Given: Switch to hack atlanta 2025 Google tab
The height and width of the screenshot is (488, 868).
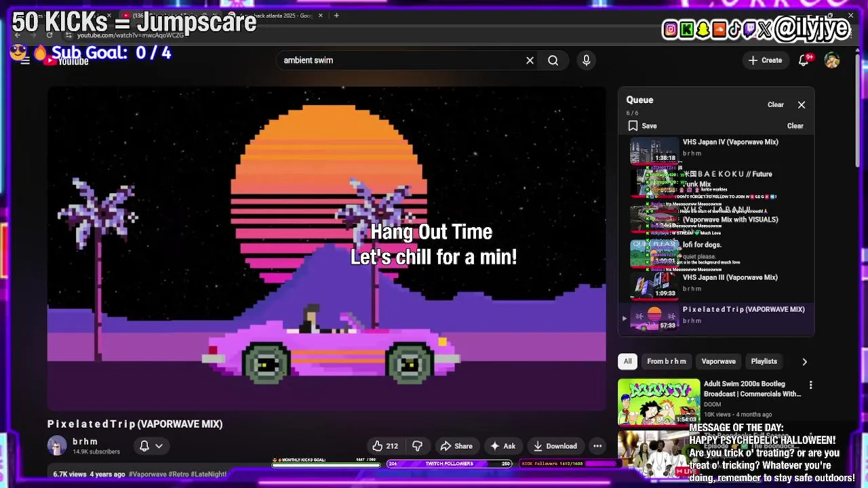Looking at the screenshot, I should 275,16.
